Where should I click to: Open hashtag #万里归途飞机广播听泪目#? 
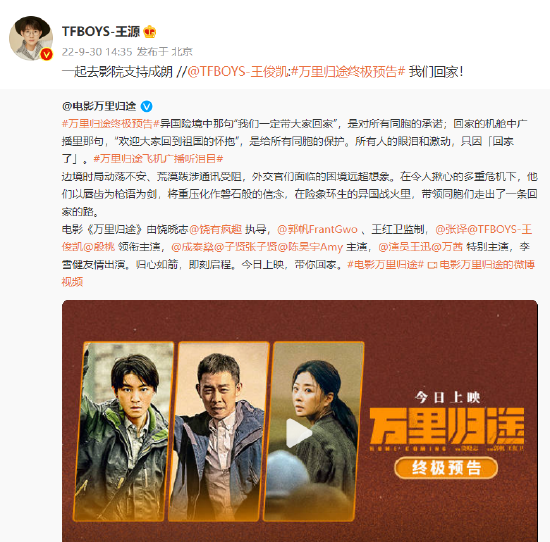pos(158,159)
